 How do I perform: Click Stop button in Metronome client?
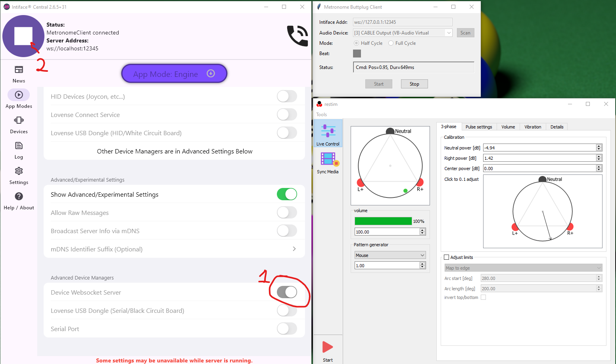tap(415, 84)
